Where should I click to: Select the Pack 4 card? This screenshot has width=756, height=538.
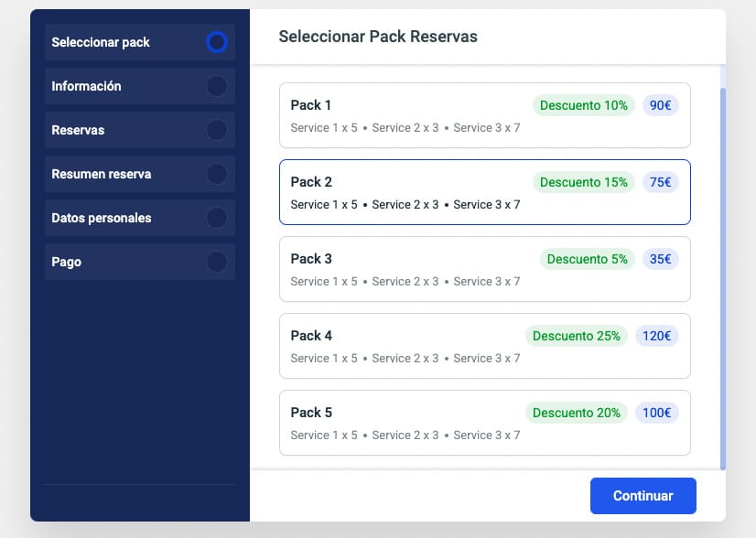click(412, 347)
